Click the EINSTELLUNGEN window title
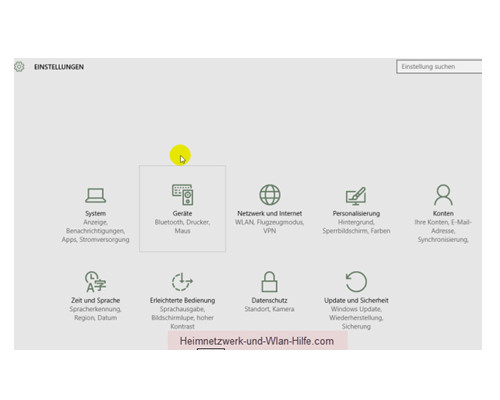The height and width of the screenshot is (400, 500). point(59,67)
